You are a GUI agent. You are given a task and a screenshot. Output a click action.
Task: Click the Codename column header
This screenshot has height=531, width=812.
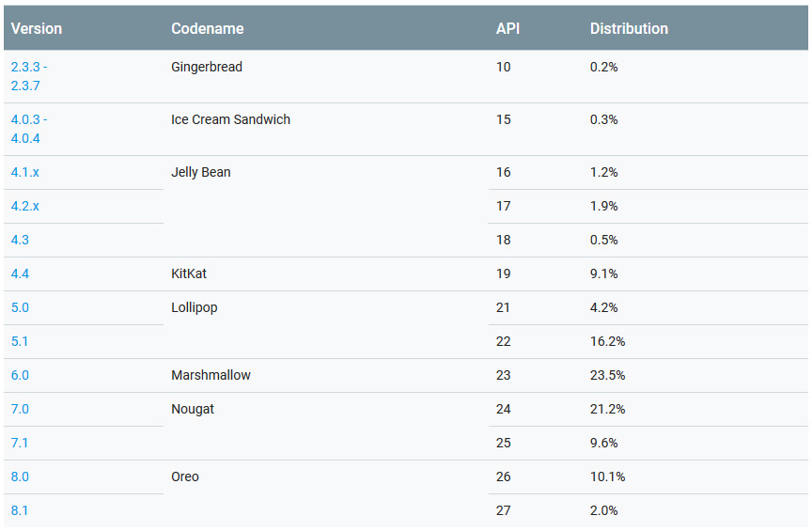pyautogui.click(x=207, y=28)
